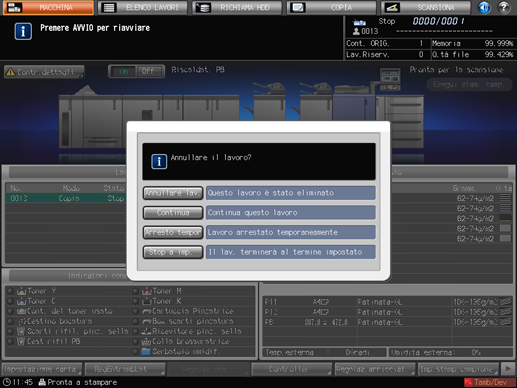Click the speaker sound guidance icon
Screen dimensions: 517x388
[484, 7]
